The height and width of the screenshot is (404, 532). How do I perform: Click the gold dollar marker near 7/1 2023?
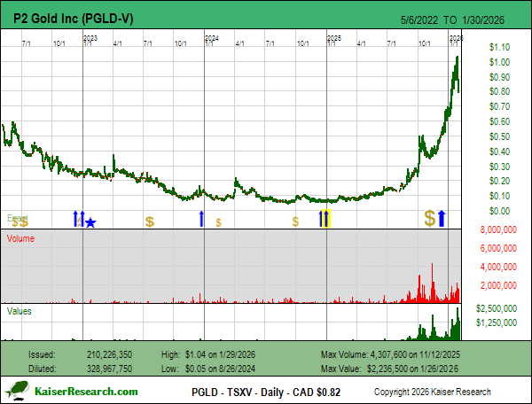[x=150, y=222]
